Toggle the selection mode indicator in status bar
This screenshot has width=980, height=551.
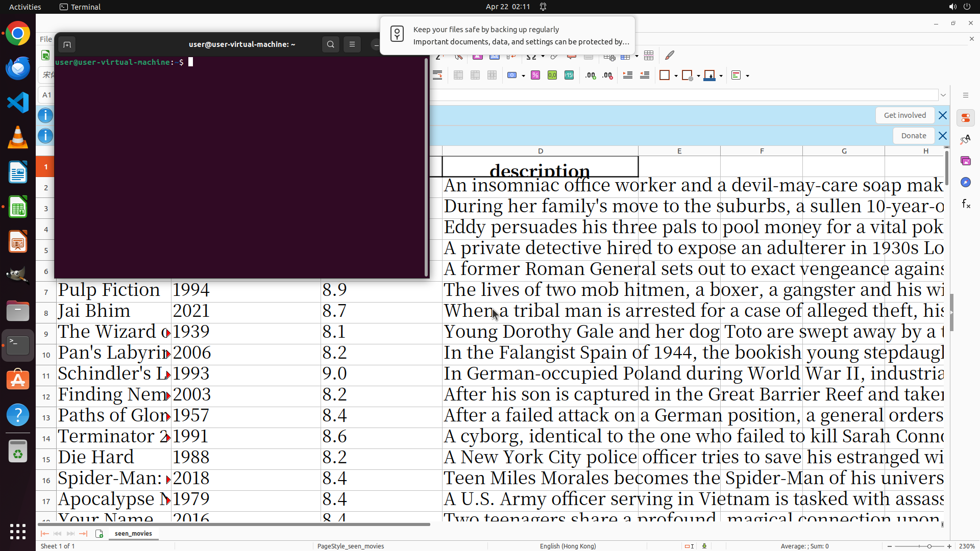[689, 546]
